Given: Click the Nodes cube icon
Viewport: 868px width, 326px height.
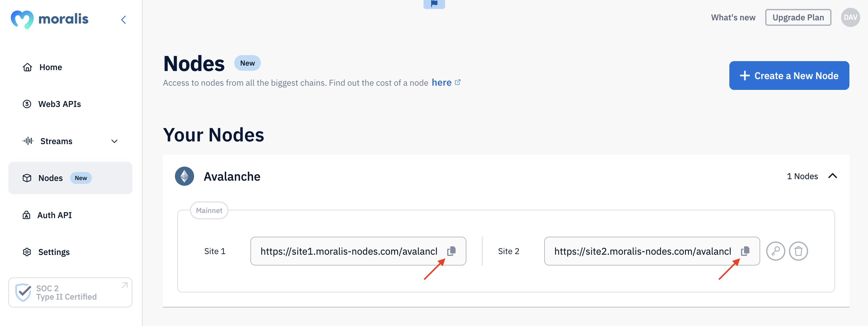Looking at the screenshot, I should click(x=27, y=178).
